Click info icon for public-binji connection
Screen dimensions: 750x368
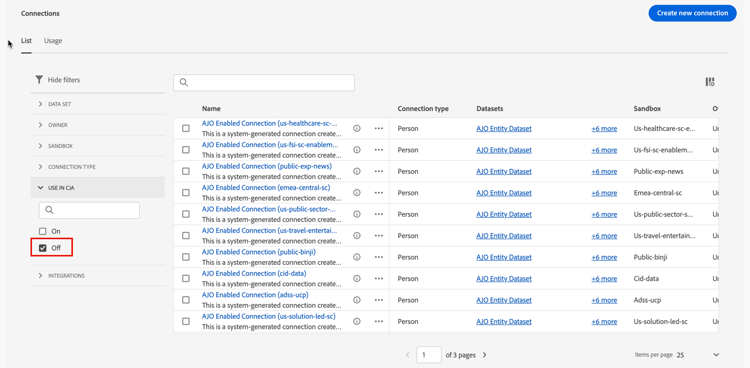356,257
